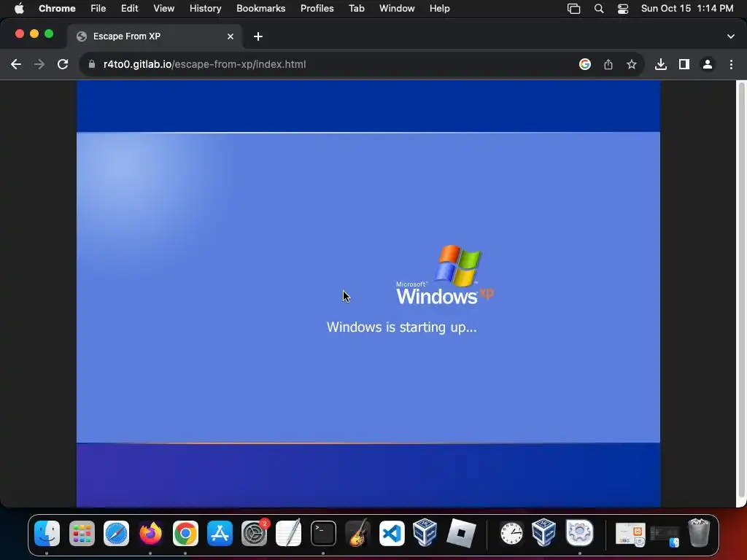Select the Escape From XP tab
Viewport: 747px width, 560px height.
(155, 36)
